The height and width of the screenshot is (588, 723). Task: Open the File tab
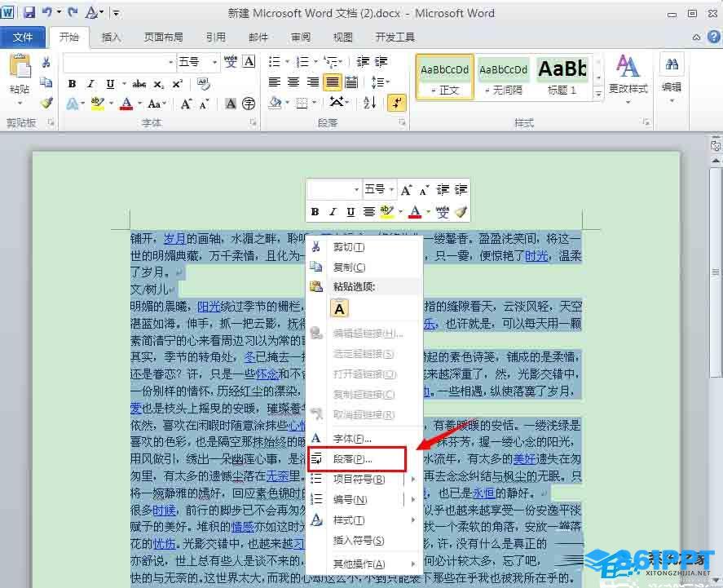coord(23,38)
